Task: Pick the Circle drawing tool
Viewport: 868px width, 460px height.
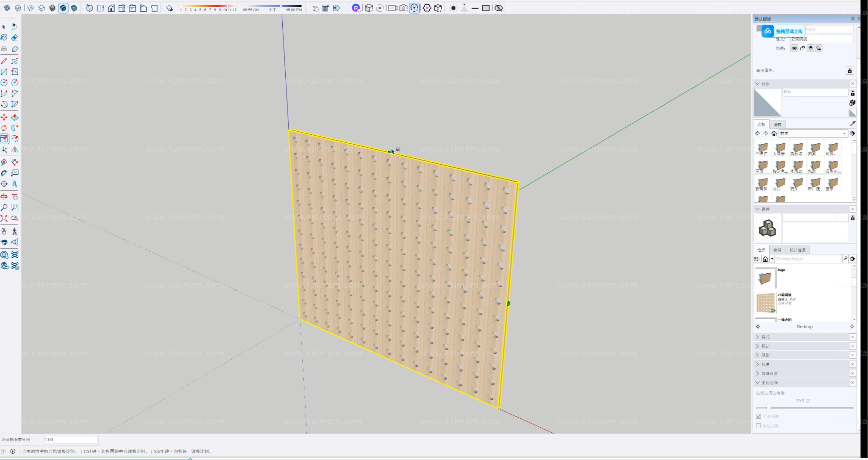Action: (4, 82)
